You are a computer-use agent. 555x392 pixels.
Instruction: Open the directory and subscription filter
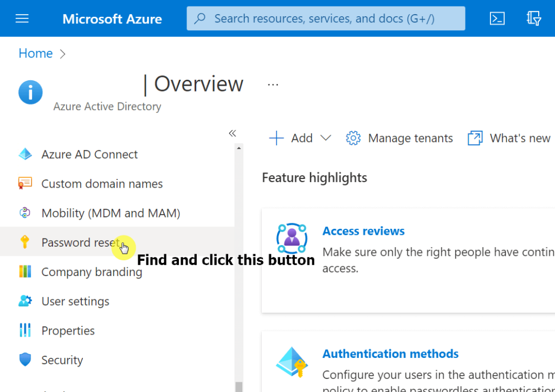(534, 18)
